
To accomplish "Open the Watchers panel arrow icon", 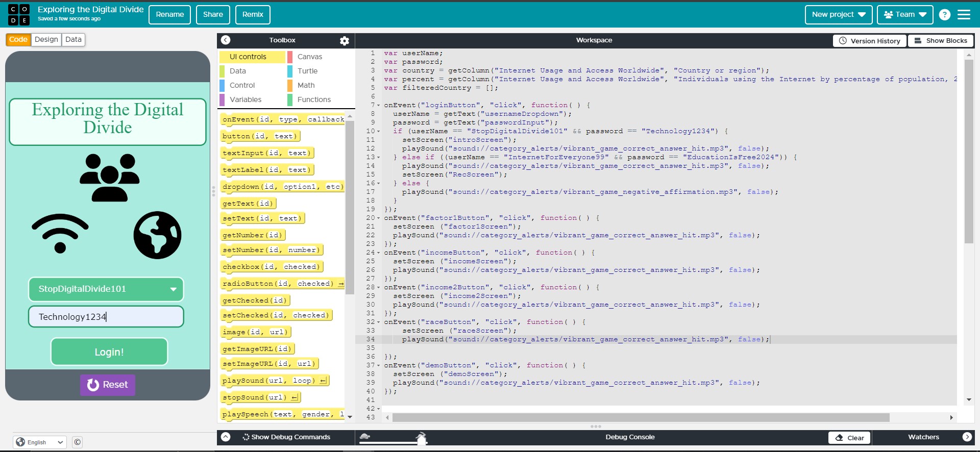I will (967, 437).
